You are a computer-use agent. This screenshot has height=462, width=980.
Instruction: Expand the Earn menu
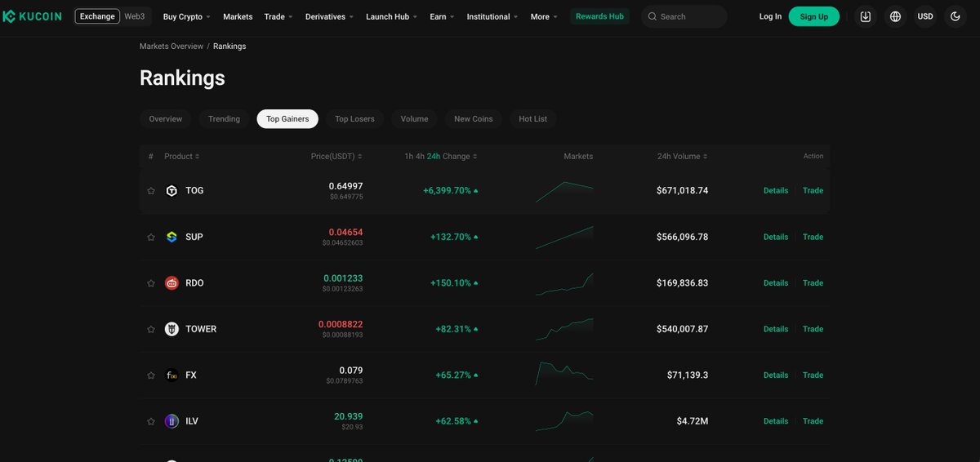click(x=443, y=16)
